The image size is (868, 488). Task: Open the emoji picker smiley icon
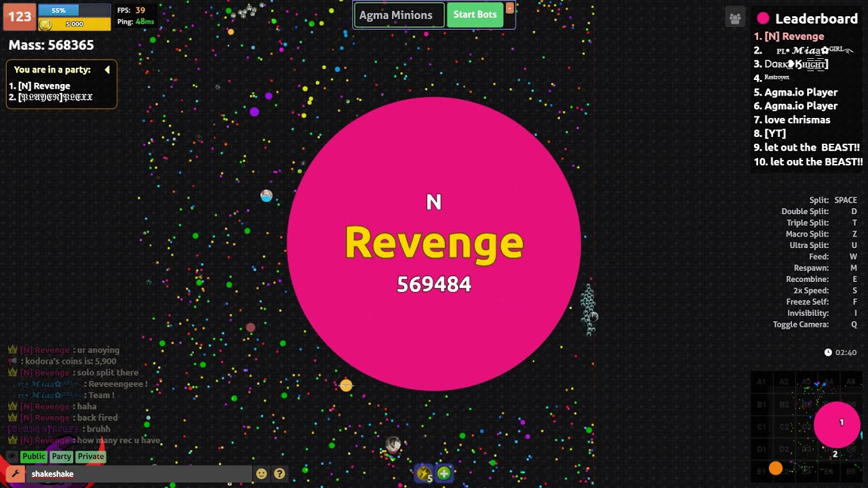261,474
